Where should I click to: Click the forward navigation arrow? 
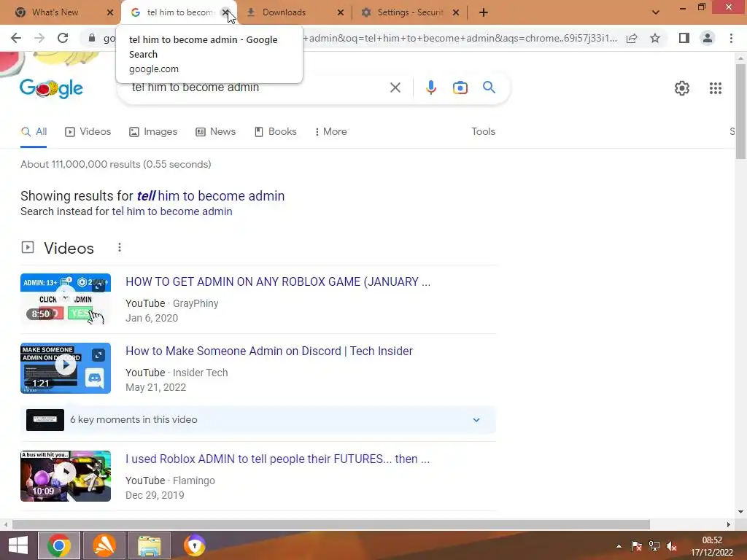(39, 38)
